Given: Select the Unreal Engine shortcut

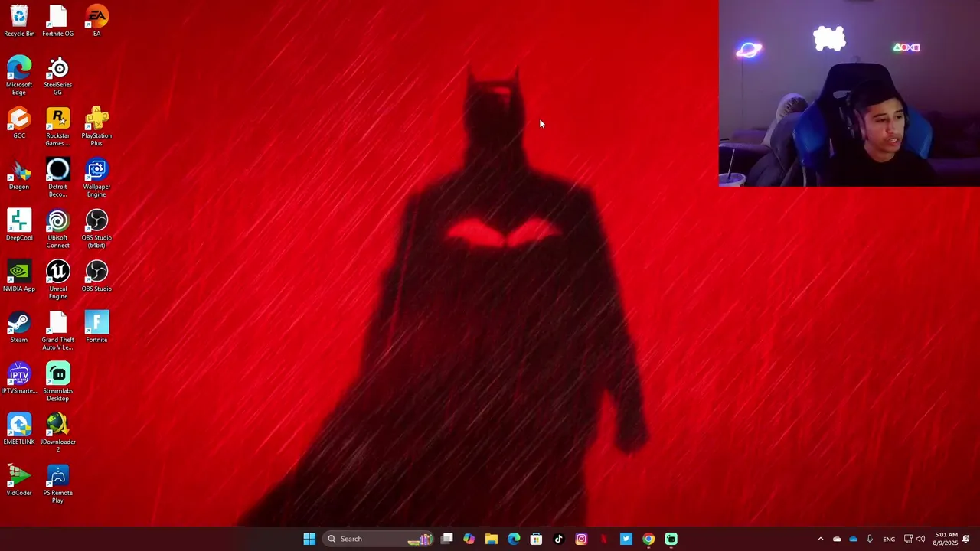Looking at the screenshot, I should (x=58, y=279).
